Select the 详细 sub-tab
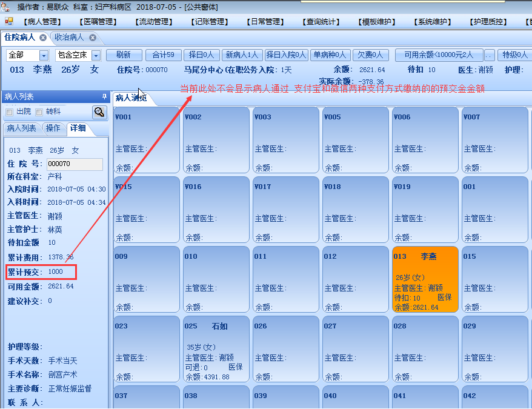The width and height of the screenshot is (532, 409). pos(78,128)
